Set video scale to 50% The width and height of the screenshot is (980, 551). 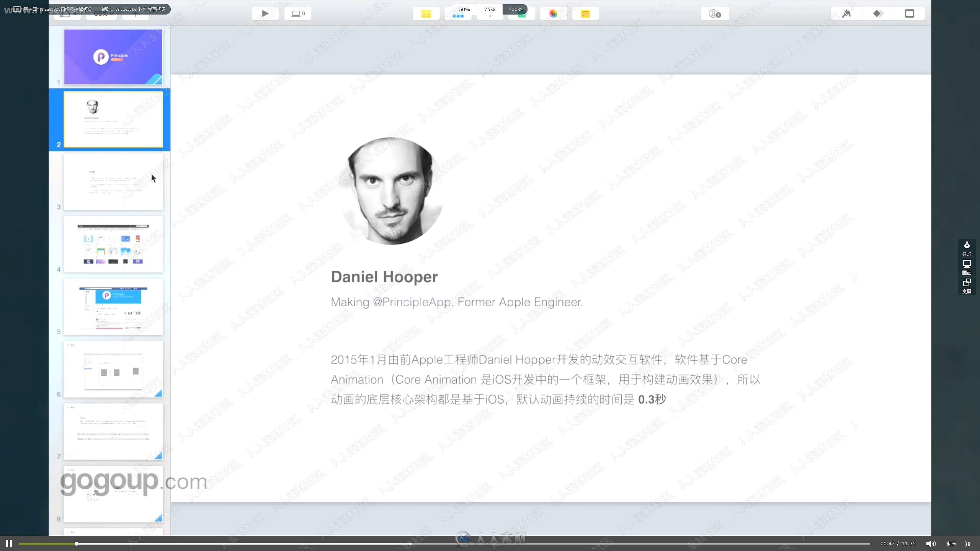464,9
